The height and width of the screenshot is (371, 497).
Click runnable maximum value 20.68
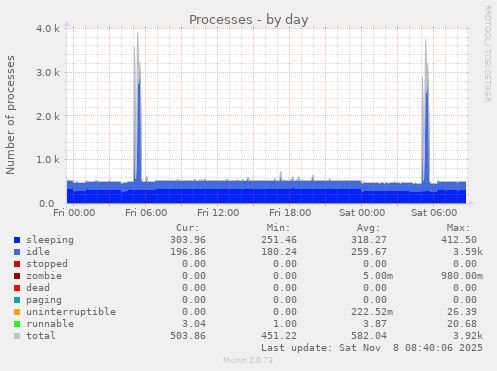[x=462, y=324]
